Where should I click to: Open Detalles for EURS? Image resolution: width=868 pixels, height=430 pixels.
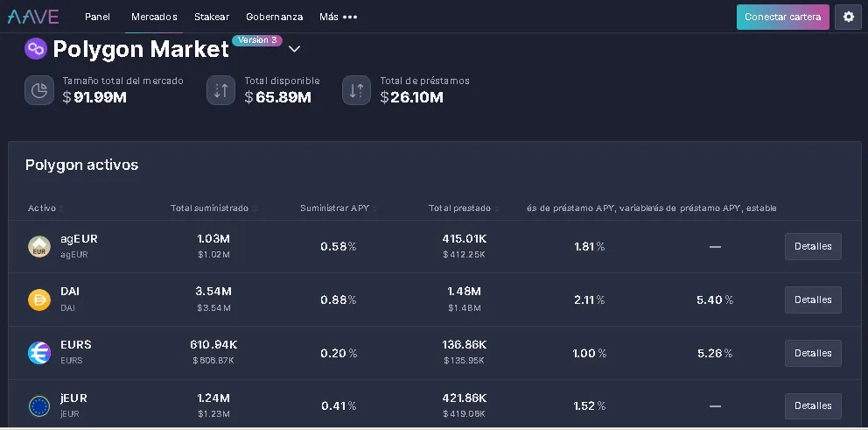[x=813, y=353]
